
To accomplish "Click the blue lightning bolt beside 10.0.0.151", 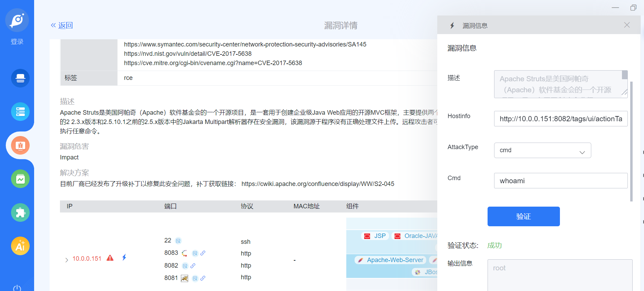I will pos(124,257).
